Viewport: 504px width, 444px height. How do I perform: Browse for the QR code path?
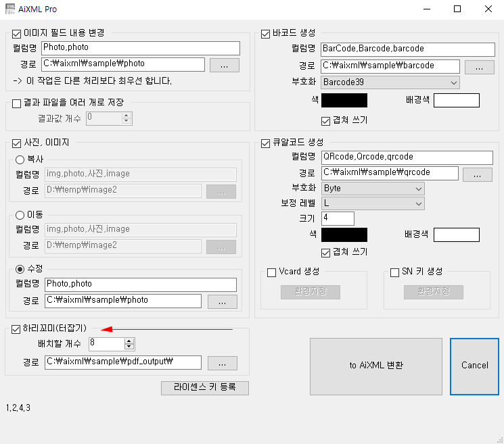(x=477, y=174)
